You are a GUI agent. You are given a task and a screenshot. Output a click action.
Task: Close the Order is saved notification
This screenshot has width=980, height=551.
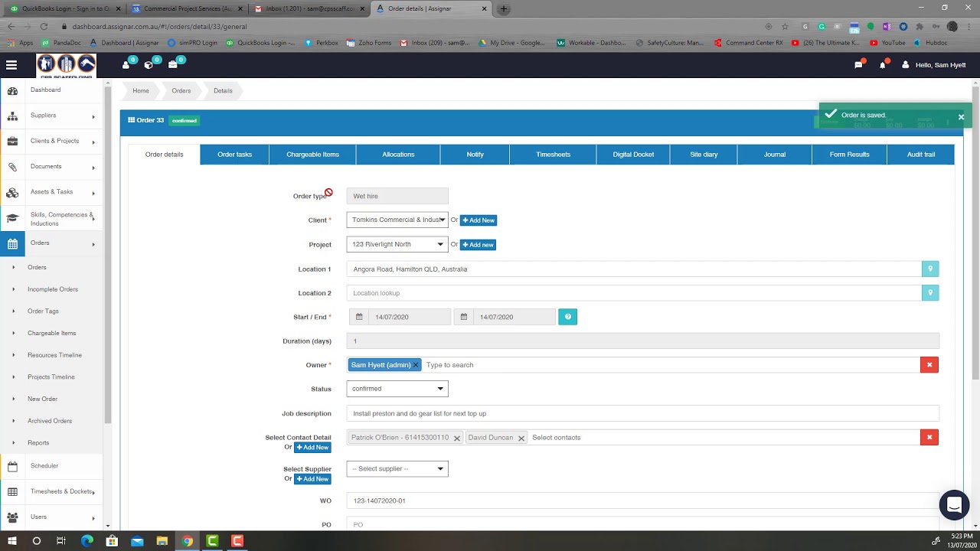(961, 117)
